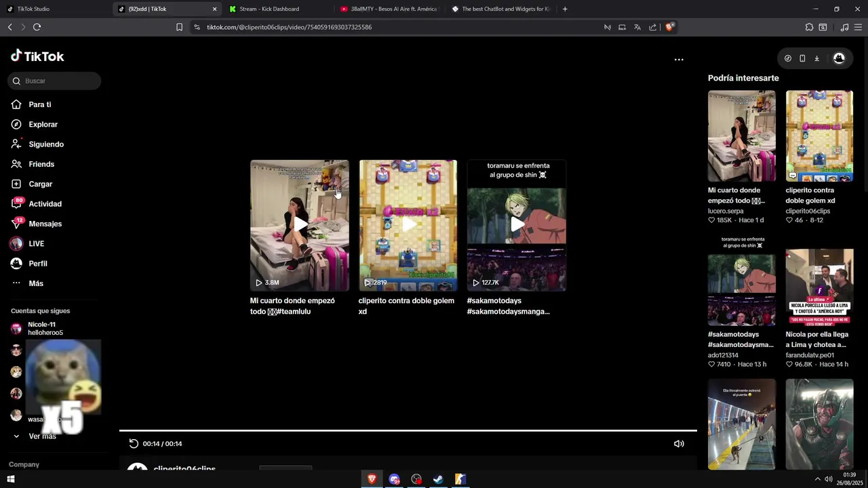Play suggested video Mi cuarto donde empezó todo
868x488 pixels.
click(299, 226)
